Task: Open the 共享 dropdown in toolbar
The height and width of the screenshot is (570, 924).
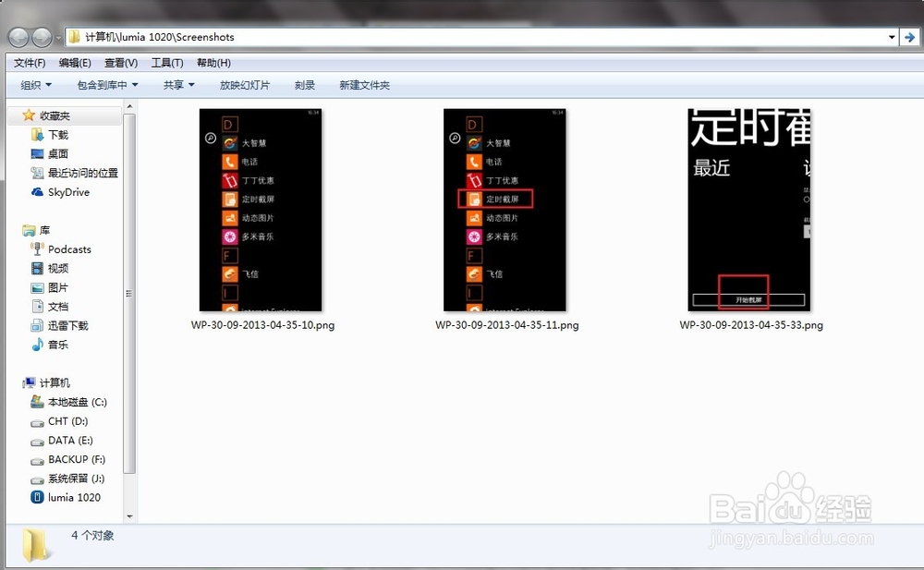Action: 176,84
